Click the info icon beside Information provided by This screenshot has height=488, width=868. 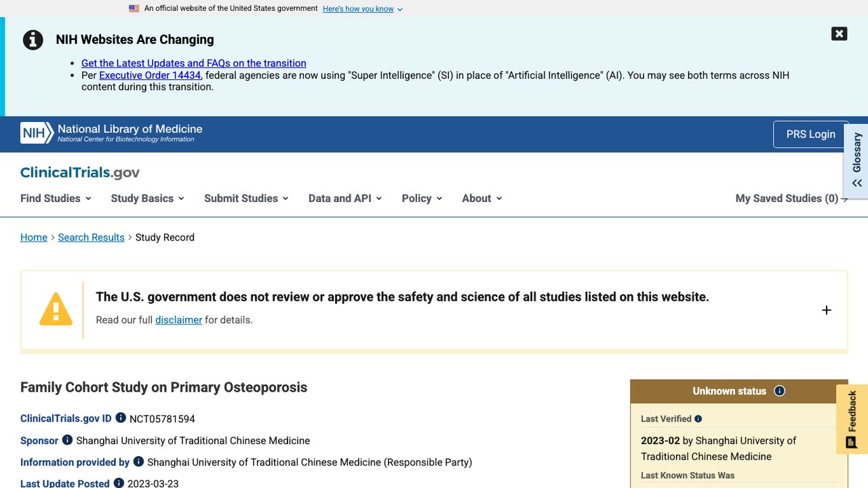(138, 462)
